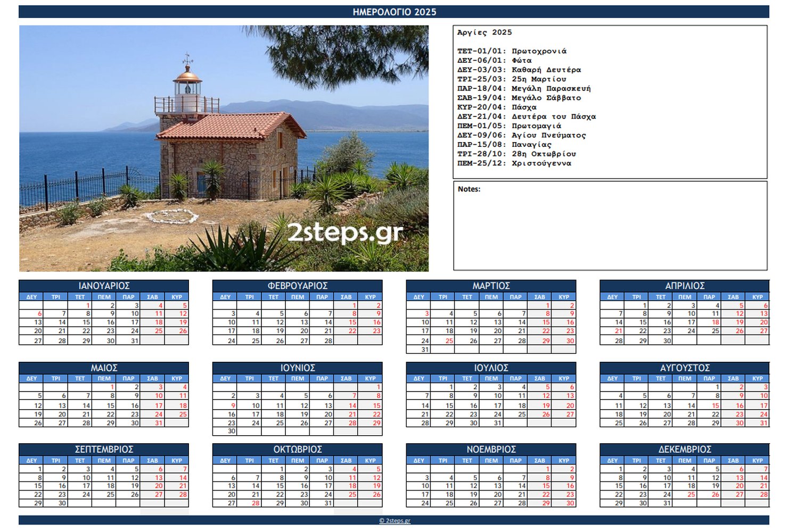Select the lighthouse photo

[x=224, y=148]
